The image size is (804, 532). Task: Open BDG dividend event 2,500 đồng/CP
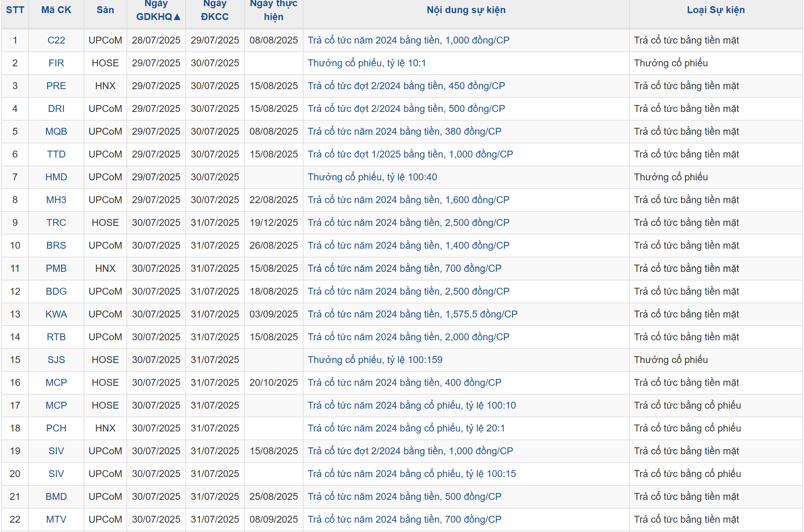[409, 292]
